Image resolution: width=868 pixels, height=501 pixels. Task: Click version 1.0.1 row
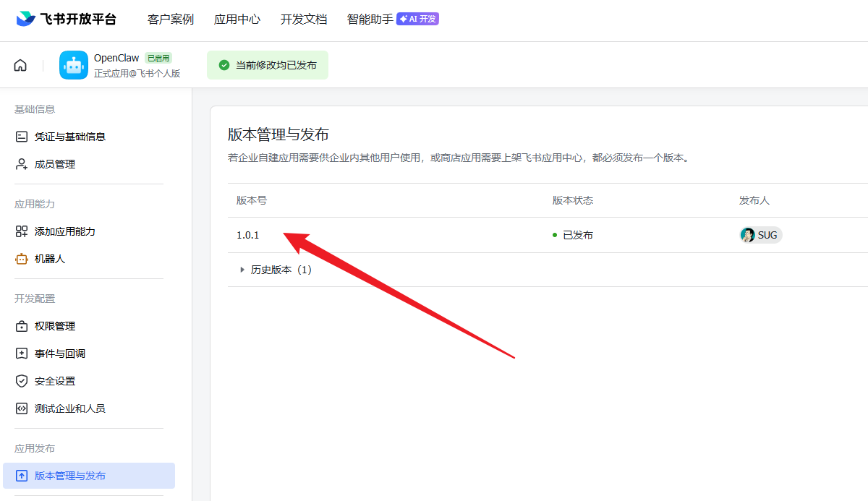point(248,235)
